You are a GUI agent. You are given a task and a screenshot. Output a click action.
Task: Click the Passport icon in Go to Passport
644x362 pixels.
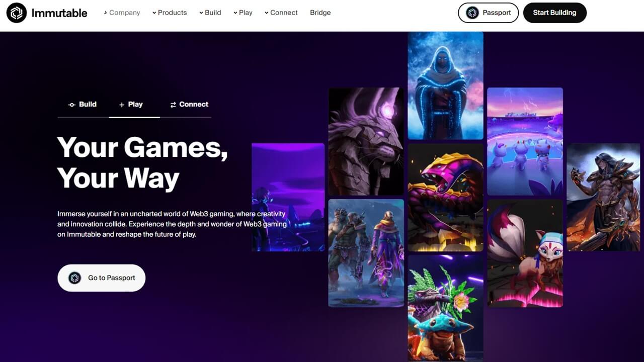tap(75, 278)
